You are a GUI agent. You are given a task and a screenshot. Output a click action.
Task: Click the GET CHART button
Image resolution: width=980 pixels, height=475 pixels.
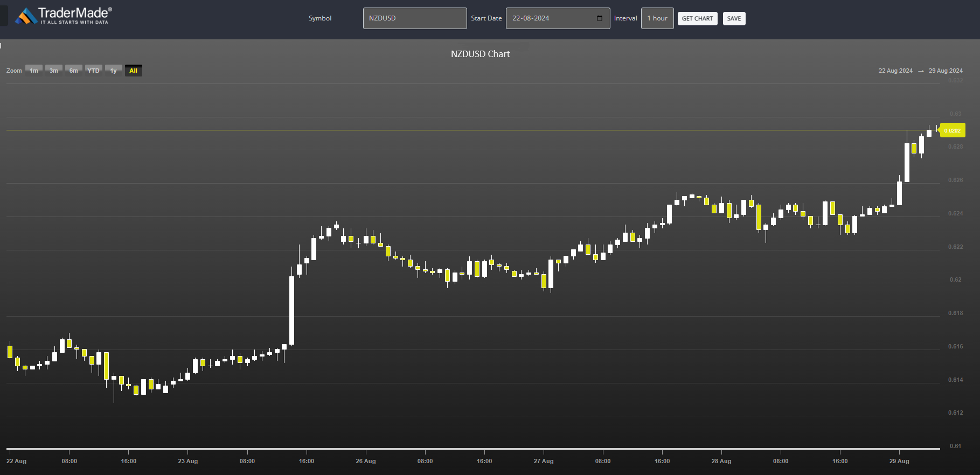tap(697, 18)
